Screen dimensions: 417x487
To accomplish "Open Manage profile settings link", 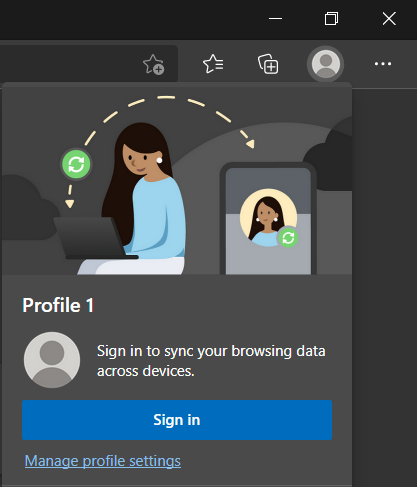I will tap(103, 461).
